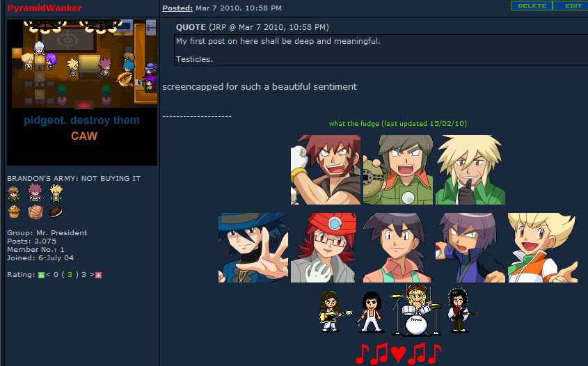This screenshot has height=366, width=588.
Task: Click the red-bearded trainer portrait
Action: click(326, 170)
